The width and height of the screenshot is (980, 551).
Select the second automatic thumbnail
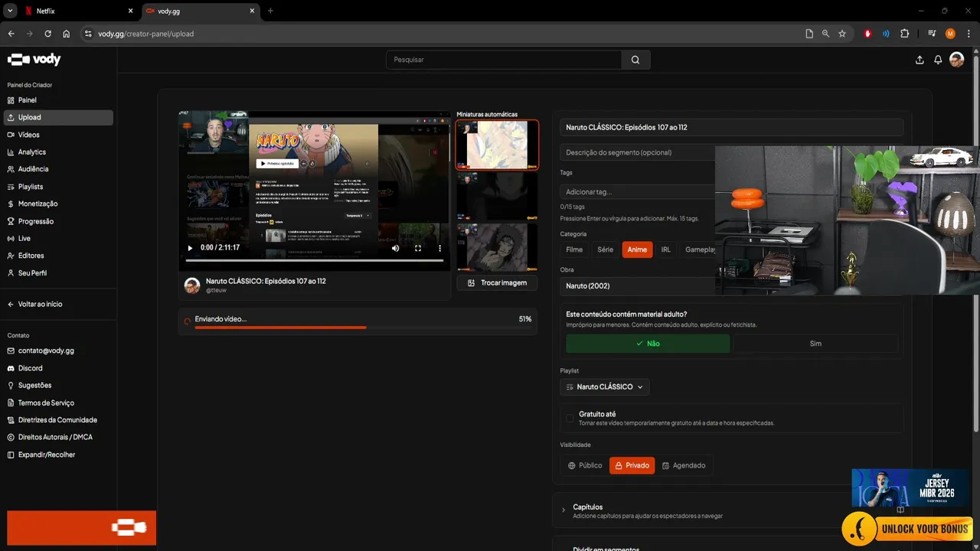pyautogui.click(x=497, y=196)
